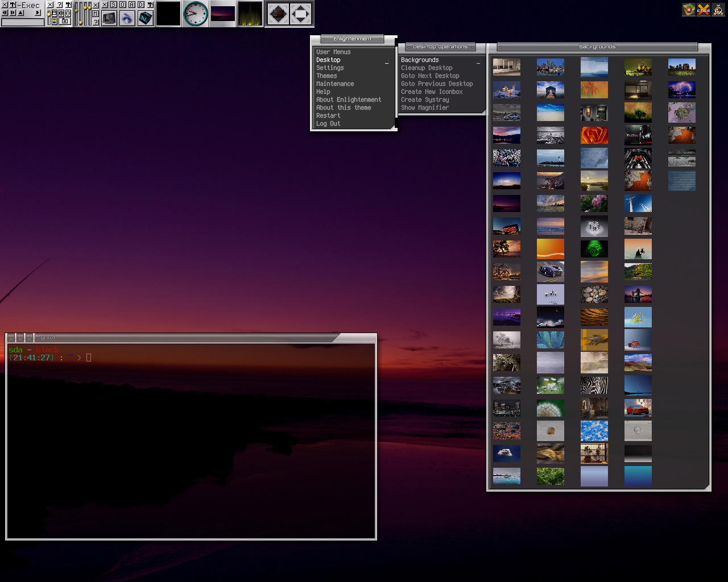
Task: Open User Menus in Enlightenment menu
Action: [x=333, y=52]
